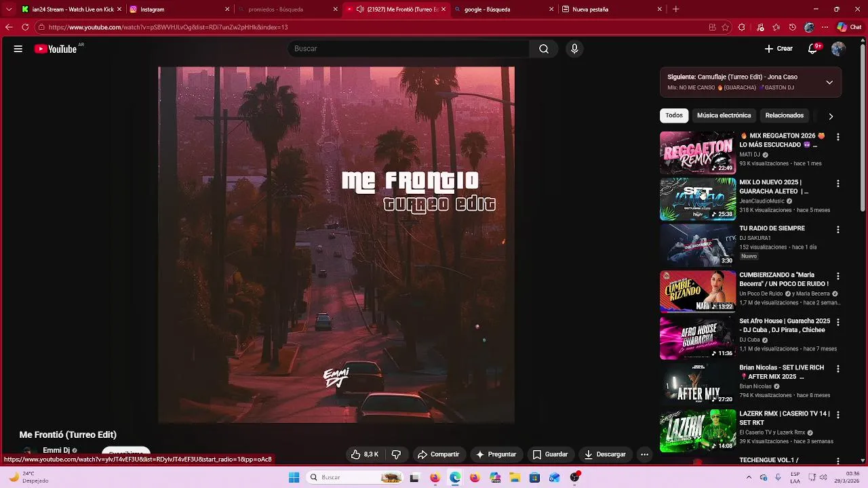868x488 pixels.
Task: Open Brian Nicolas After Mix thumbnail
Action: pyautogui.click(x=698, y=384)
